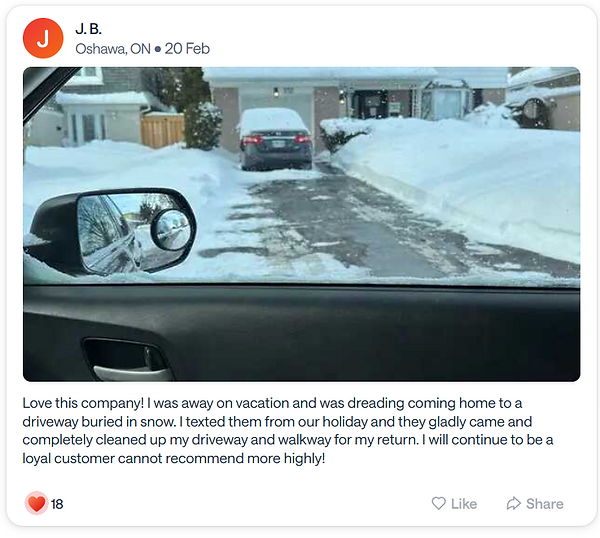
Task: Click the car door handle in photo
Action: coord(128,360)
